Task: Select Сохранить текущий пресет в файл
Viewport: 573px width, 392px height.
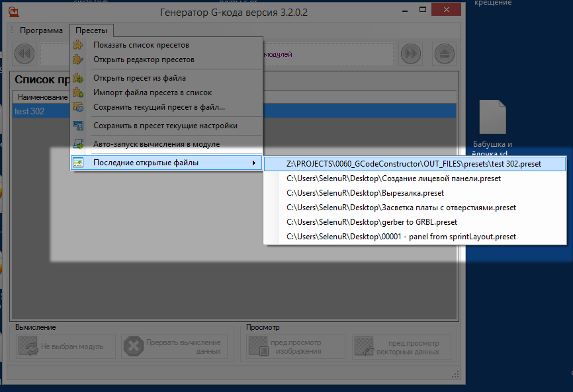Action: (166, 107)
